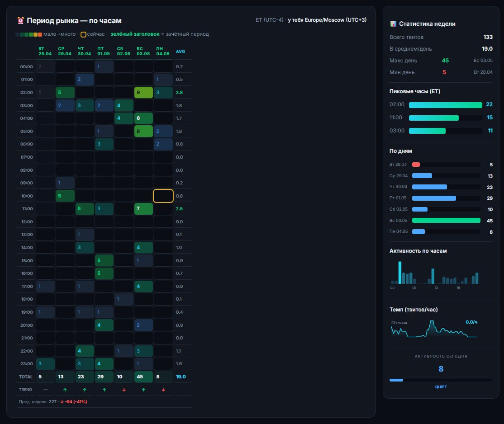The width and height of the screenshot is (504, 424).
Task: Click the 19.0 average in TOTAL row
Action: [x=181, y=377]
